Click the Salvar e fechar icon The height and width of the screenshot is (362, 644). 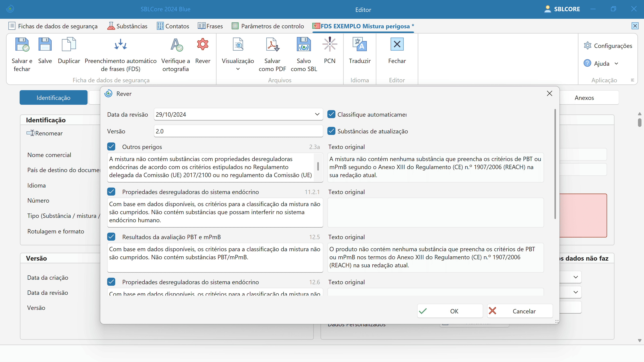[22, 45]
